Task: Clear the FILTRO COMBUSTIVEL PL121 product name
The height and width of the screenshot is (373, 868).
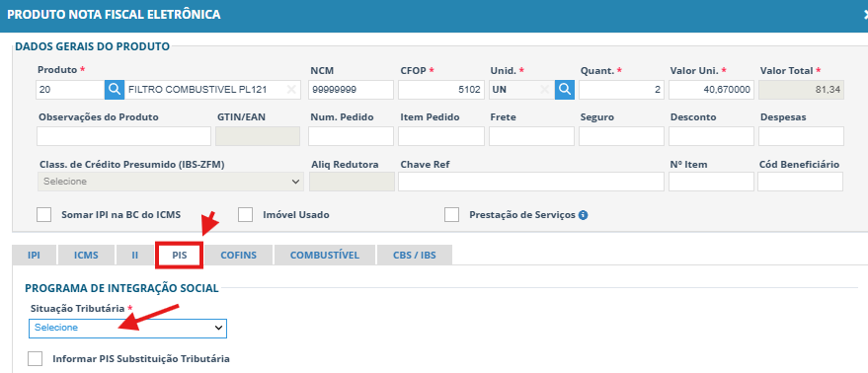Action: coord(291,89)
